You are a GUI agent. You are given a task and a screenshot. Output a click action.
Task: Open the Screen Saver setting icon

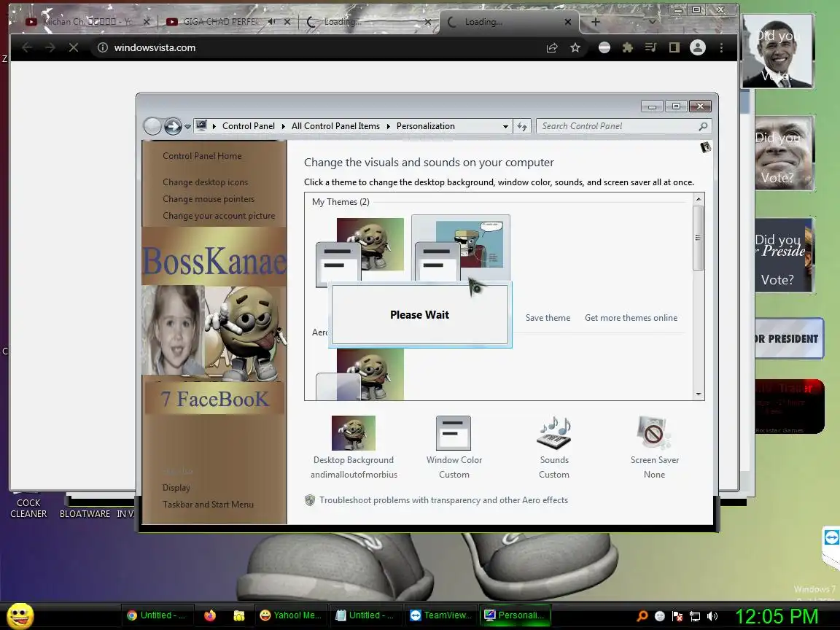pos(654,433)
